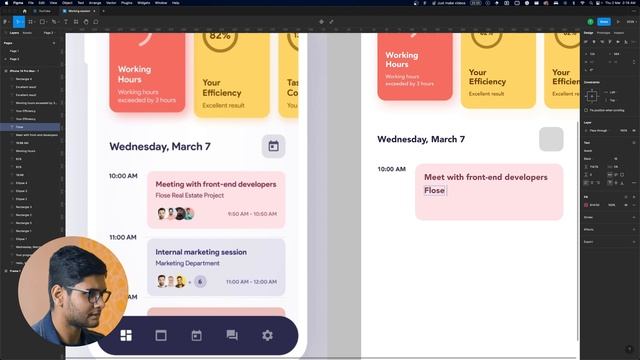Viewport: 640px width, 360px height.
Task: Open the Resources tool
Action: tap(76, 22)
